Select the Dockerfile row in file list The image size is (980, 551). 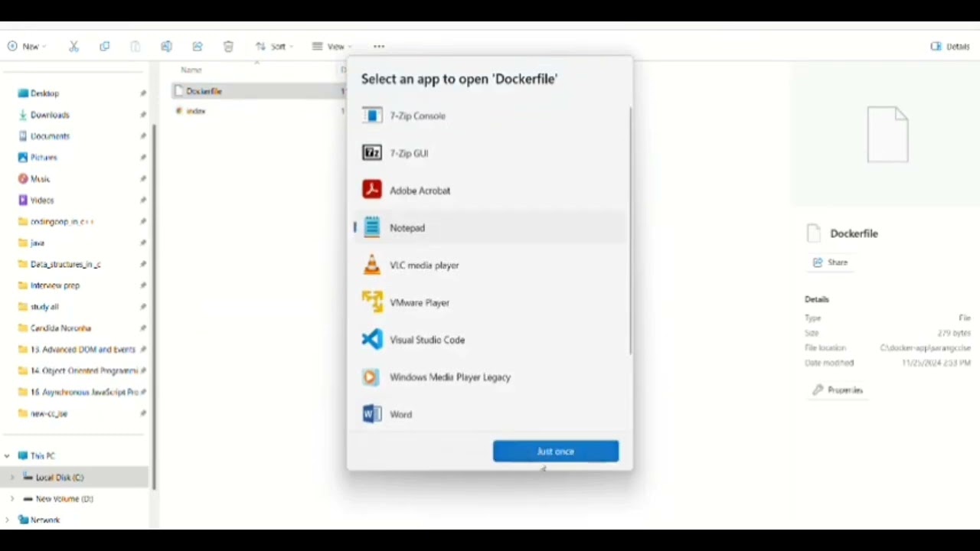coord(259,91)
